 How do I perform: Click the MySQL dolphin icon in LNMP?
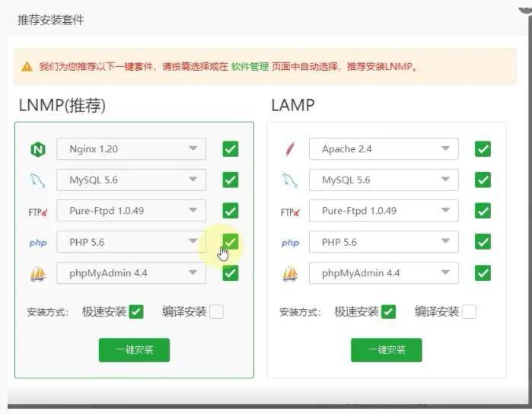[x=37, y=180]
